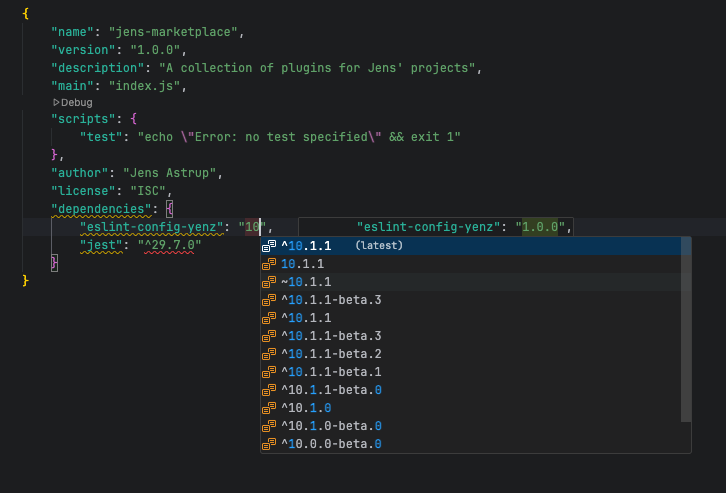Click the "name" key
The height and width of the screenshot is (493, 726).
click(x=72, y=32)
